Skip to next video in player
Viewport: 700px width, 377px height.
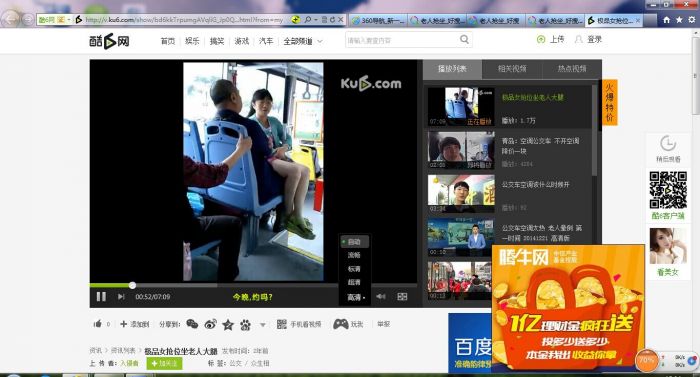[121, 297]
